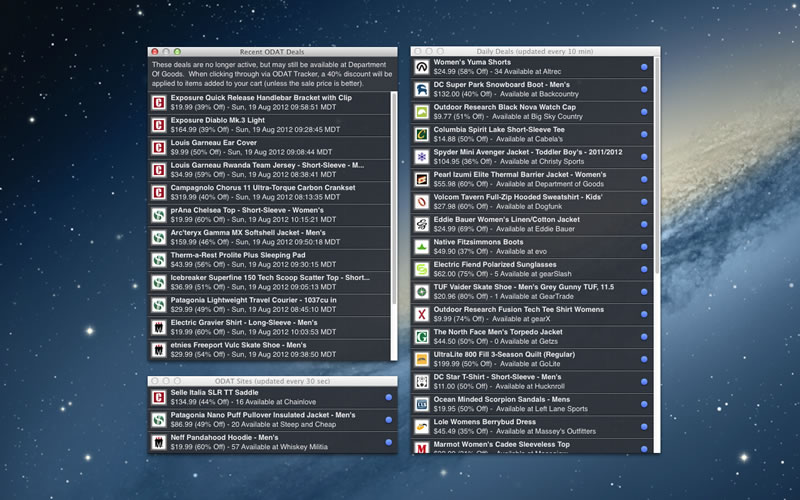Click the Christy Sports snowflake icon by Spyder Mini Avenger Jacket

coord(421,157)
